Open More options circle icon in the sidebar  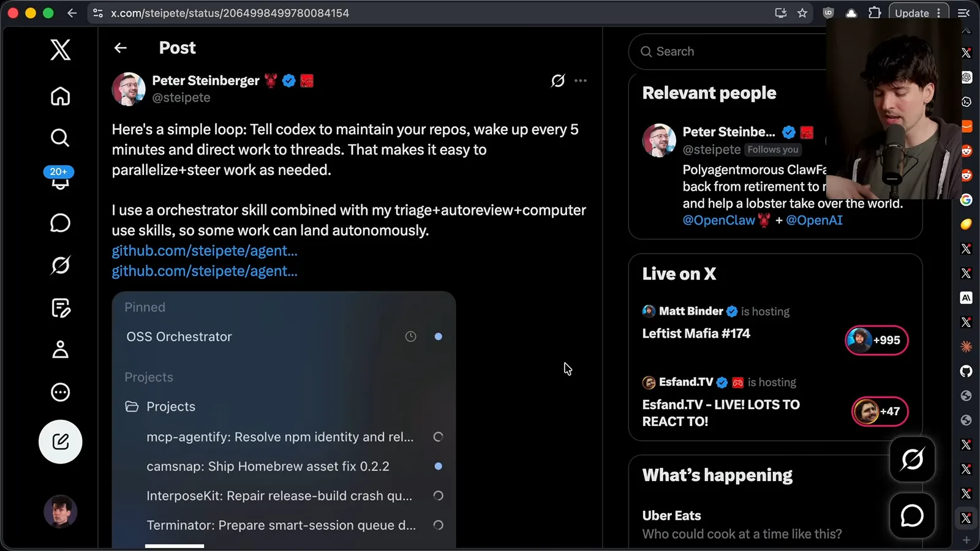(60, 392)
